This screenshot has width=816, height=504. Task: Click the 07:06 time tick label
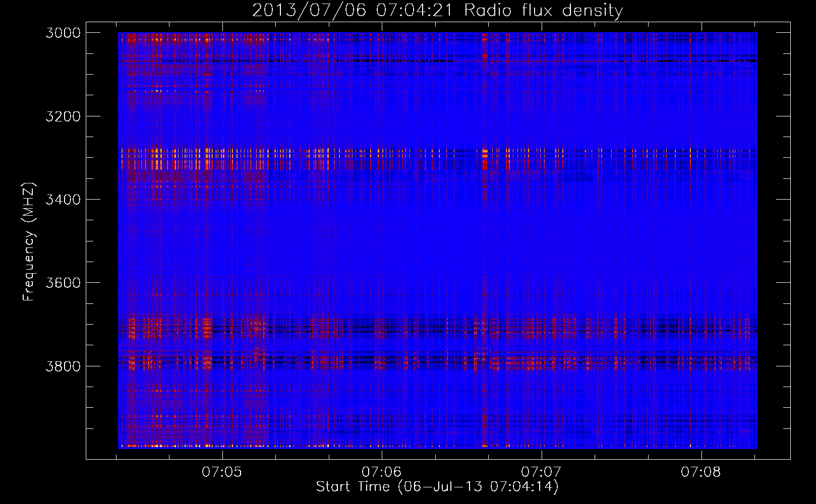[x=382, y=472]
